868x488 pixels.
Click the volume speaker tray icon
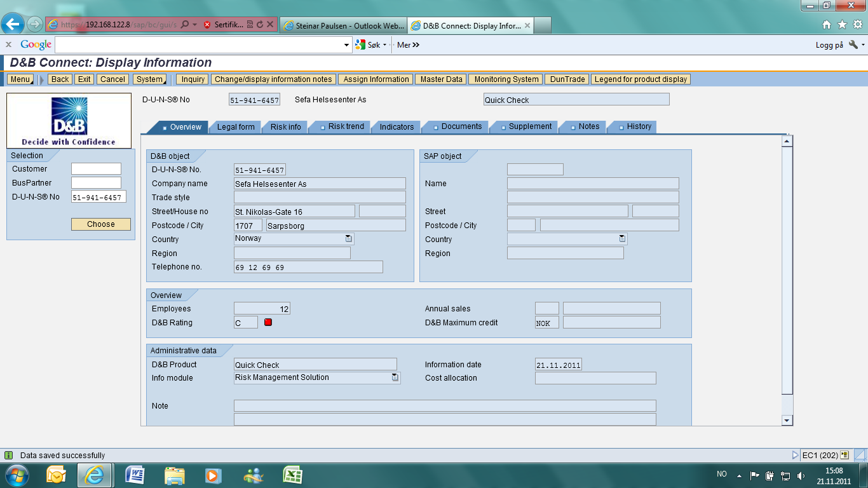[x=801, y=475]
